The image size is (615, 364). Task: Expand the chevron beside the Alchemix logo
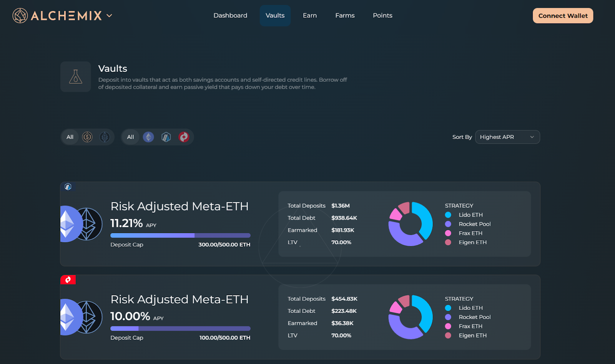coord(109,16)
